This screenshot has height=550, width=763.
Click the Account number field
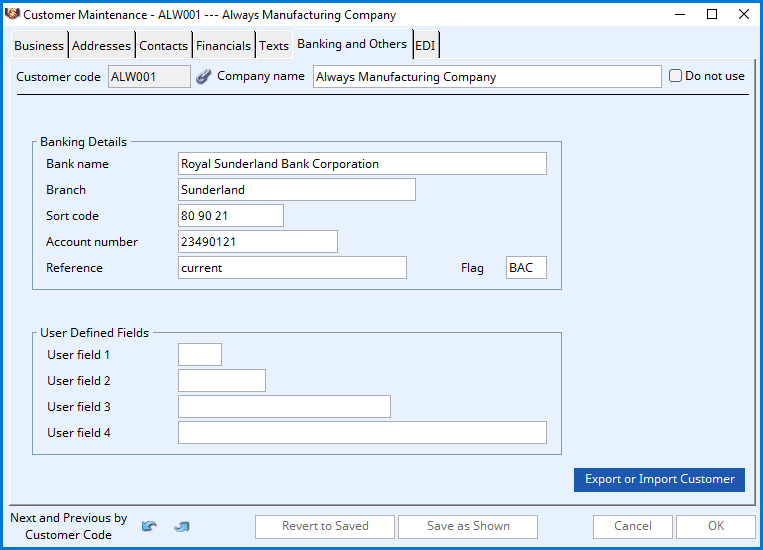258,241
